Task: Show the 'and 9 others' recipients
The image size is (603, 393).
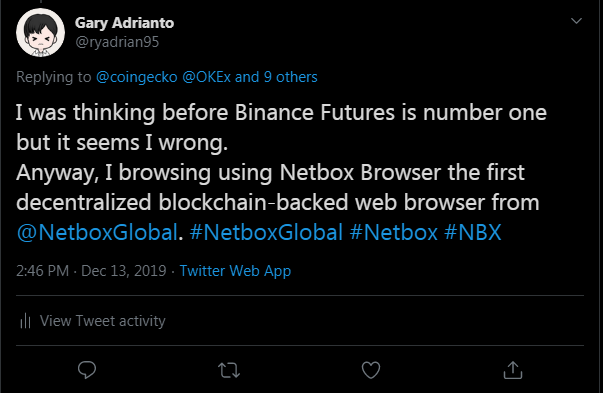Action: click(276, 77)
